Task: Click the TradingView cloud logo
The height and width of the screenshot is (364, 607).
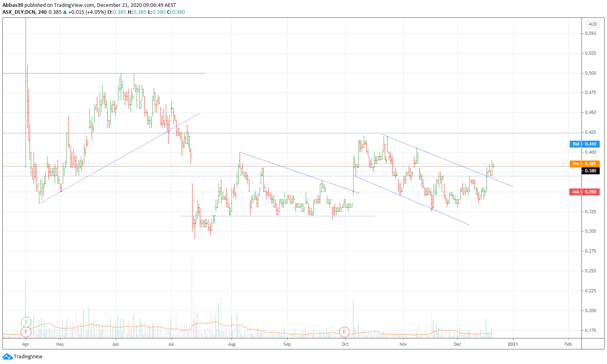Action: (x=7, y=357)
